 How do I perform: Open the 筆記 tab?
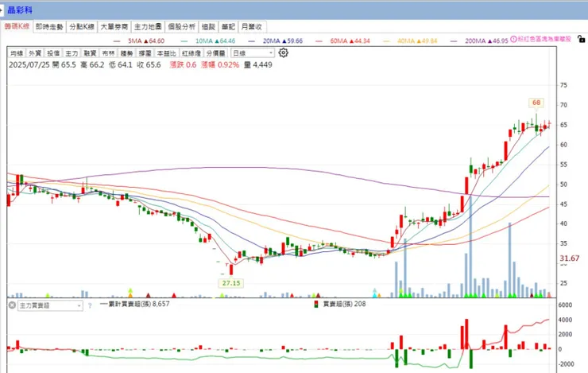227,27
